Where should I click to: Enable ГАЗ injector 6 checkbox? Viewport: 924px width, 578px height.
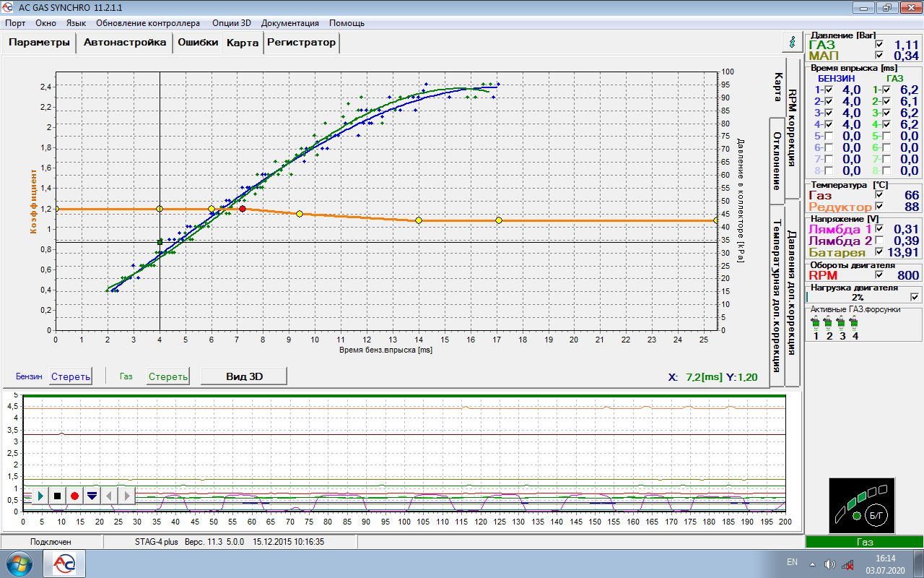click(x=886, y=147)
